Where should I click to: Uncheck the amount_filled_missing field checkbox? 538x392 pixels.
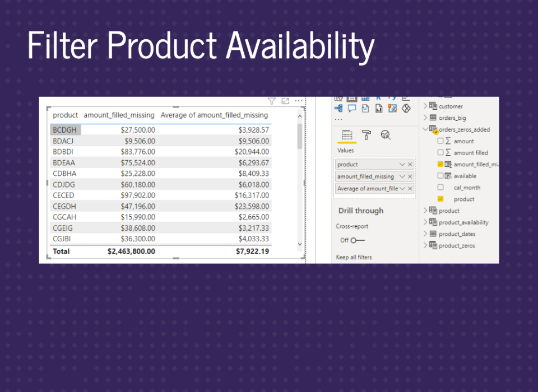click(x=440, y=164)
